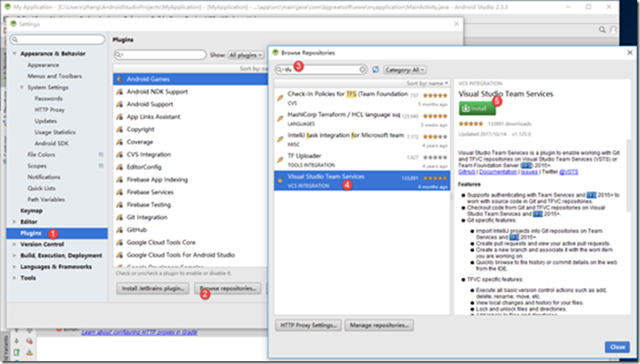Select IntelliJ task integration for Microsoft team plugin
This screenshot has width=640, height=364.
tap(362, 139)
